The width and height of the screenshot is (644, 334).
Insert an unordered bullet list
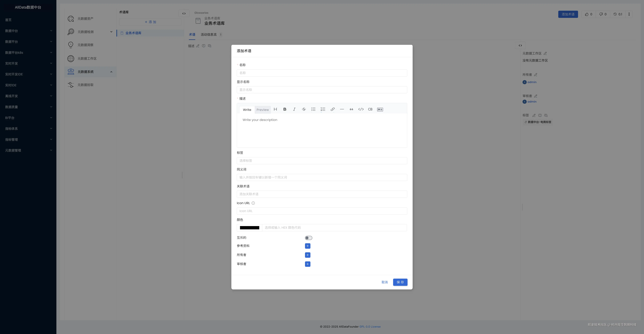click(x=313, y=109)
